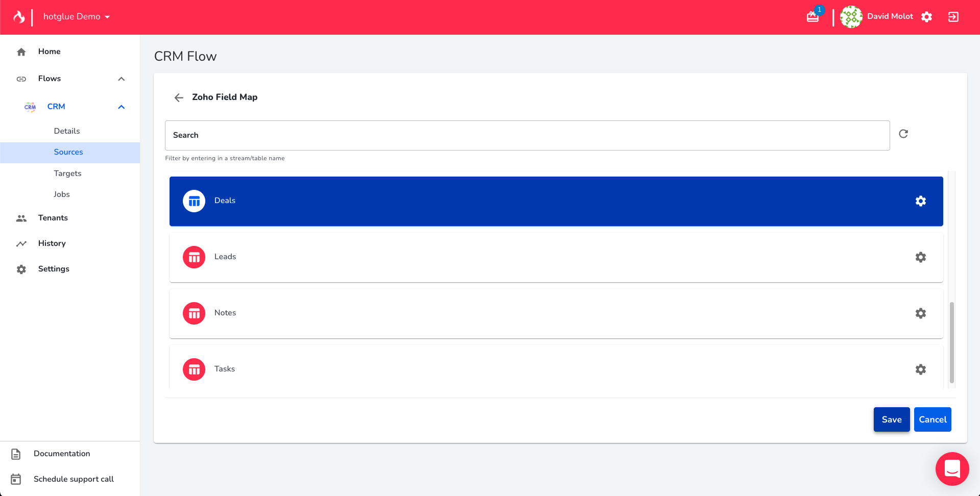This screenshot has width=980, height=496.
Task: Save the field map
Action: (892, 419)
